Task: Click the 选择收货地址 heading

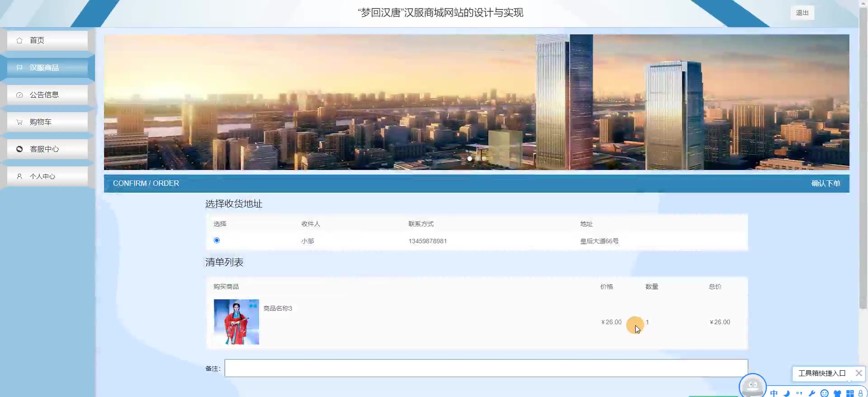Action: (234, 204)
